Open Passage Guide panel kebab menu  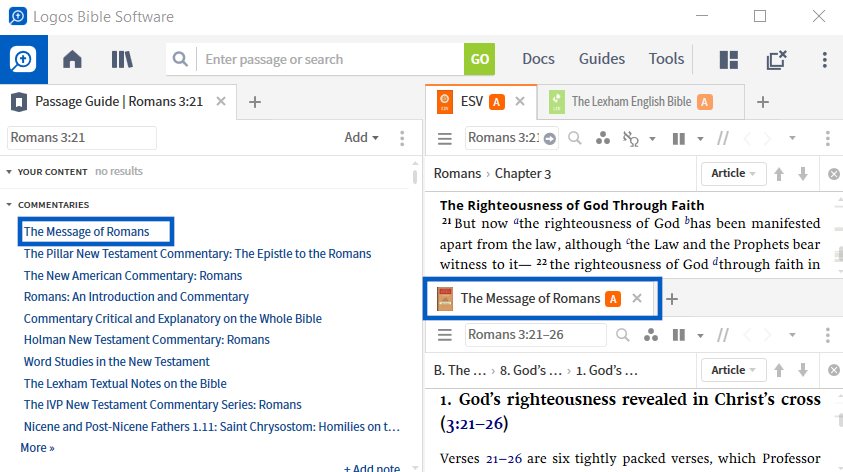point(402,138)
